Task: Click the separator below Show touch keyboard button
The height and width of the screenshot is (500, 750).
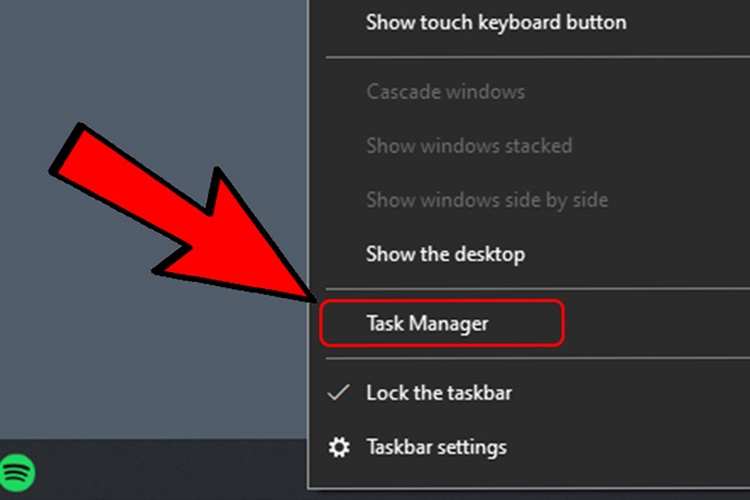Action: [530, 57]
